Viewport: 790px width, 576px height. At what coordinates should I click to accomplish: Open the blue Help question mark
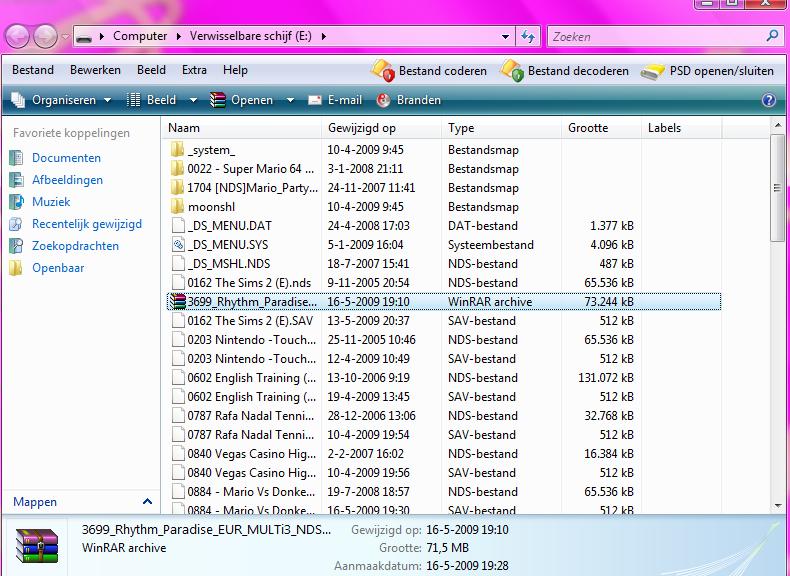pyautogui.click(x=769, y=100)
